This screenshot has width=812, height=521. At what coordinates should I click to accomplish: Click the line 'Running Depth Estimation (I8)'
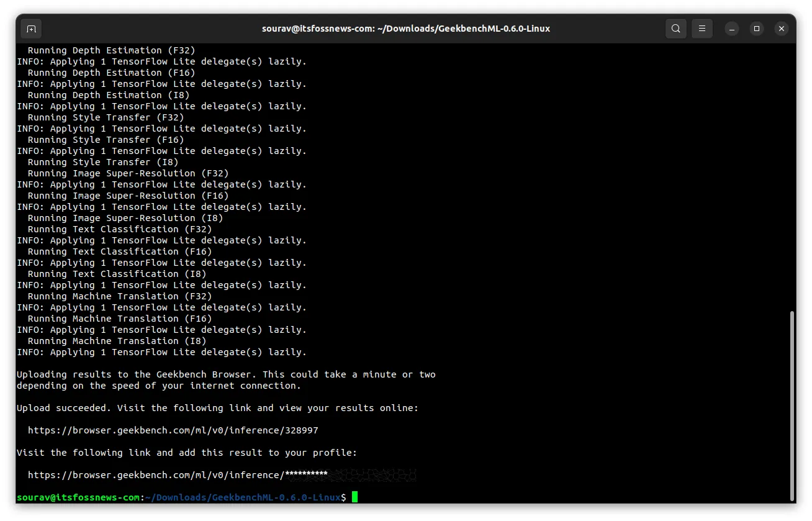[x=109, y=95]
